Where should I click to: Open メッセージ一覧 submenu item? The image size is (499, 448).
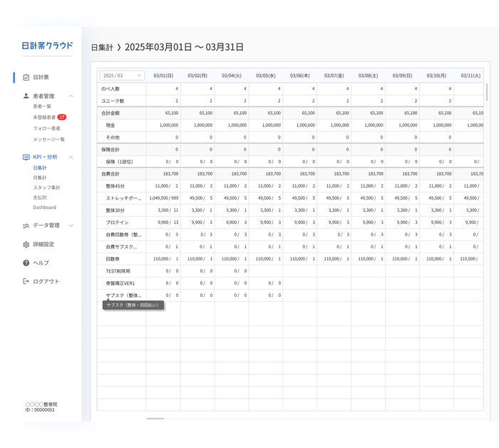point(48,139)
